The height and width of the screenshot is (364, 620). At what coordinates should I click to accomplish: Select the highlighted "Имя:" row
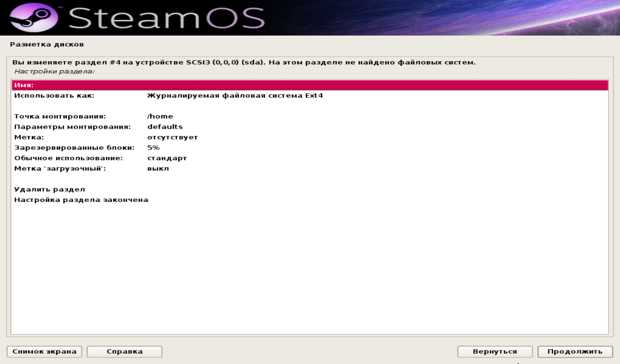[x=309, y=85]
